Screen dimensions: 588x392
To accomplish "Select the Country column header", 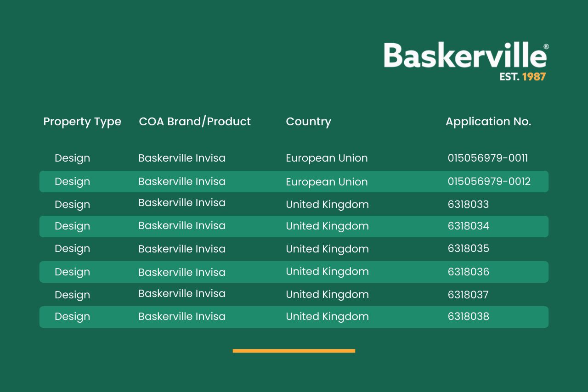I will click(308, 122).
